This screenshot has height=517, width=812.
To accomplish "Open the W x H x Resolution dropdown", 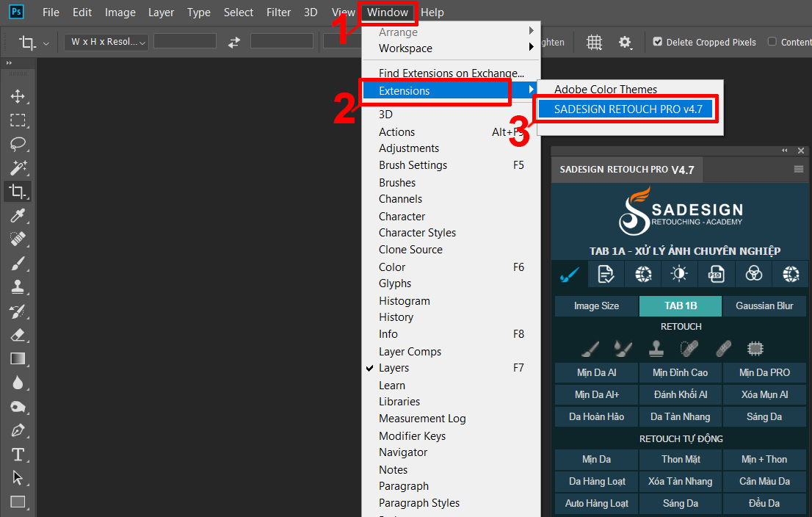I will 106,42.
